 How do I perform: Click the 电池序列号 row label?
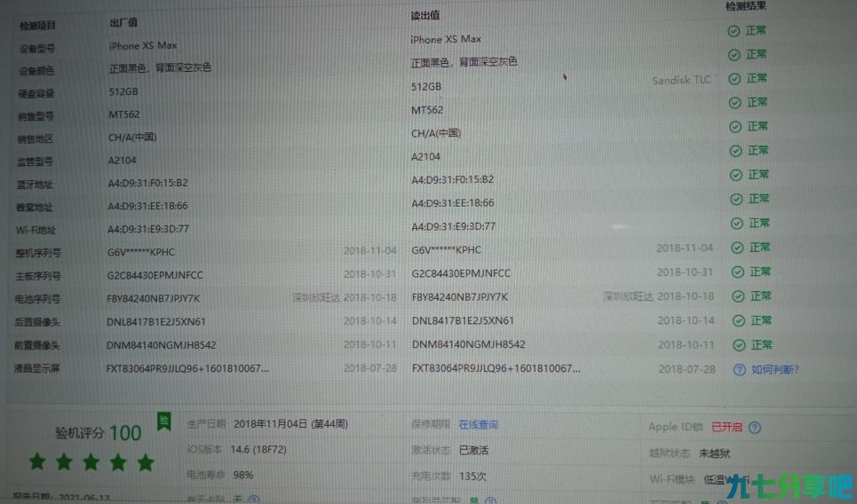37,299
